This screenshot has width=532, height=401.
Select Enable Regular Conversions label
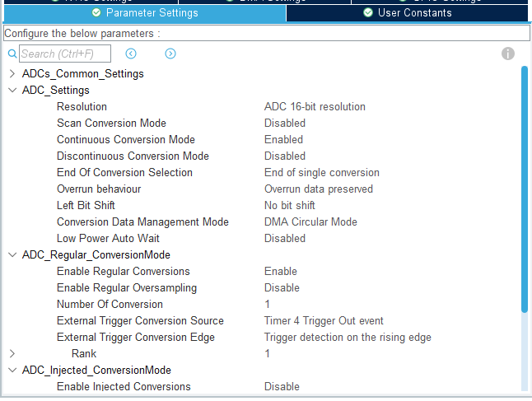point(124,272)
